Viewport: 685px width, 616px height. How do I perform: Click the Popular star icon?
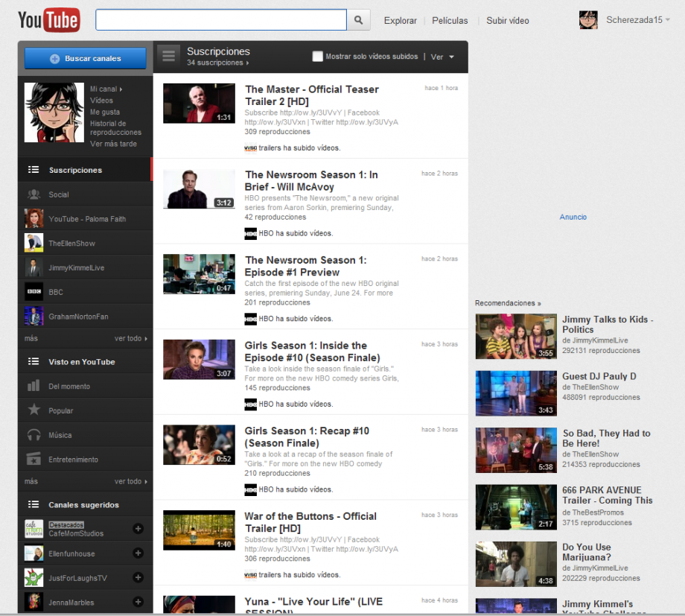click(34, 410)
